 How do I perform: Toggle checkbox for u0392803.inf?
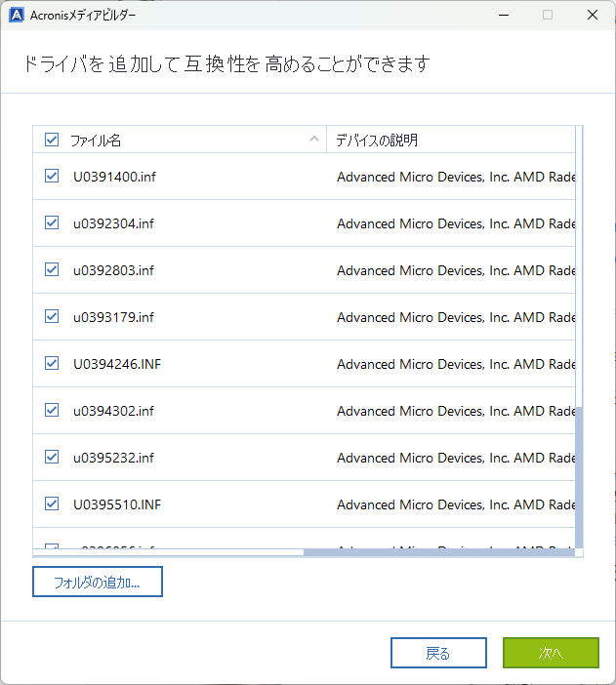click(x=52, y=269)
